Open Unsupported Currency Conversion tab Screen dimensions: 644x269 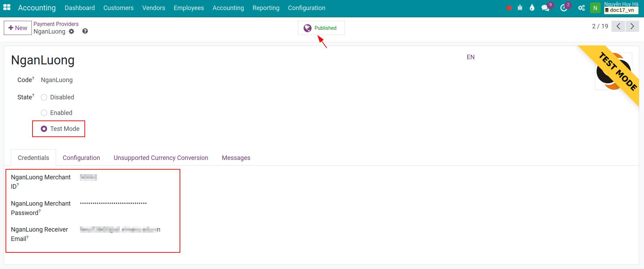(161, 158)
